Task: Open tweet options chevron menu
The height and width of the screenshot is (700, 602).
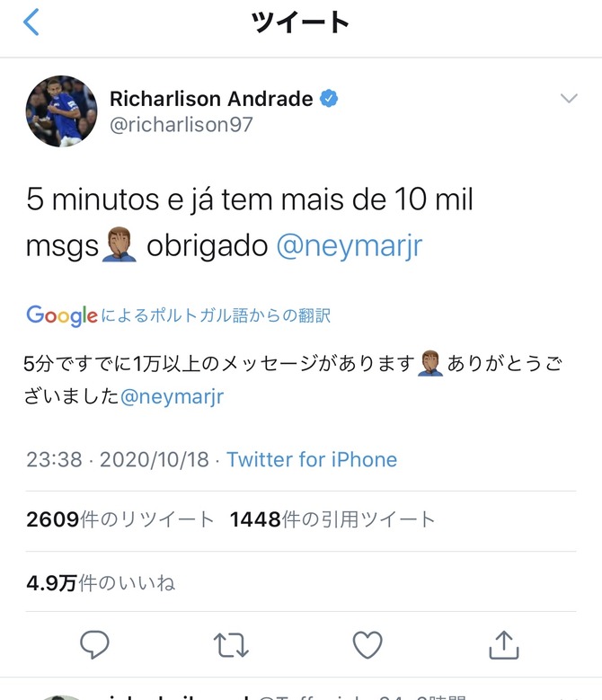Action: tap(569, 98)
